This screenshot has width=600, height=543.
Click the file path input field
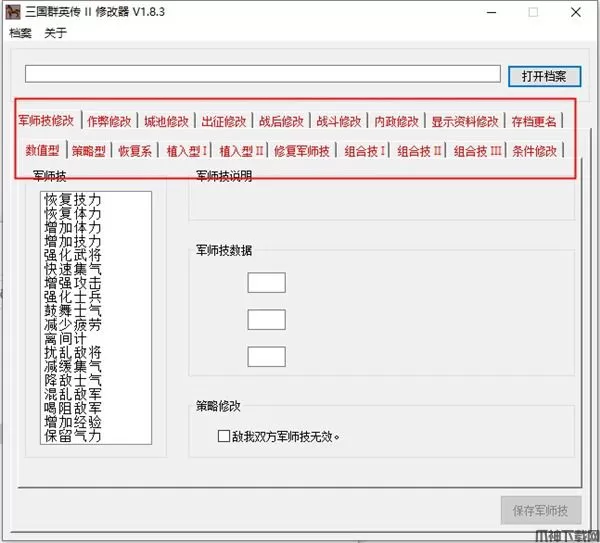(262, 73)
